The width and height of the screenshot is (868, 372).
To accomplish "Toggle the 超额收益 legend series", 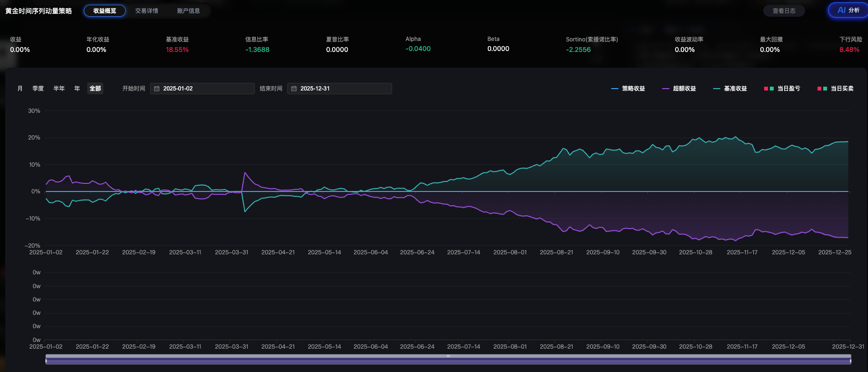I will click(679, 89).
